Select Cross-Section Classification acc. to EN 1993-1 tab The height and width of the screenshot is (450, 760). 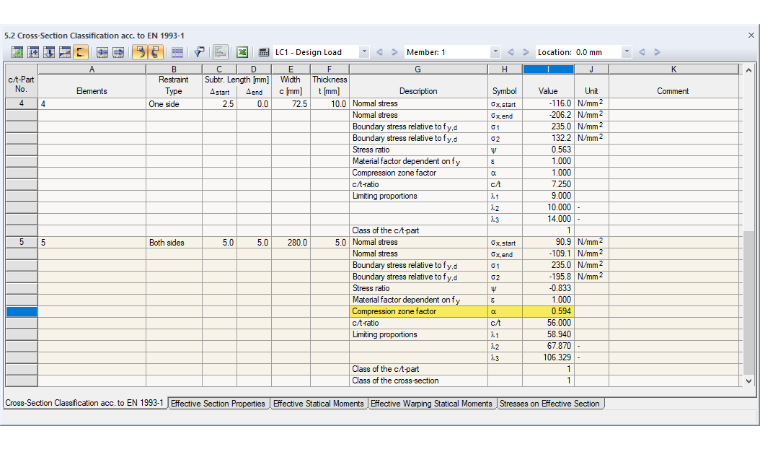[x=85, y=403]
